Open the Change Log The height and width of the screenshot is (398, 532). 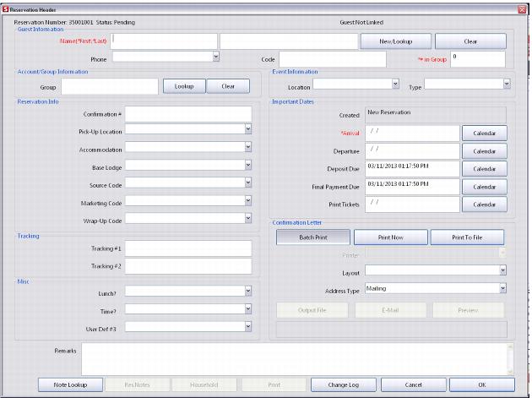pyautogui.click(x=344, y=384)
